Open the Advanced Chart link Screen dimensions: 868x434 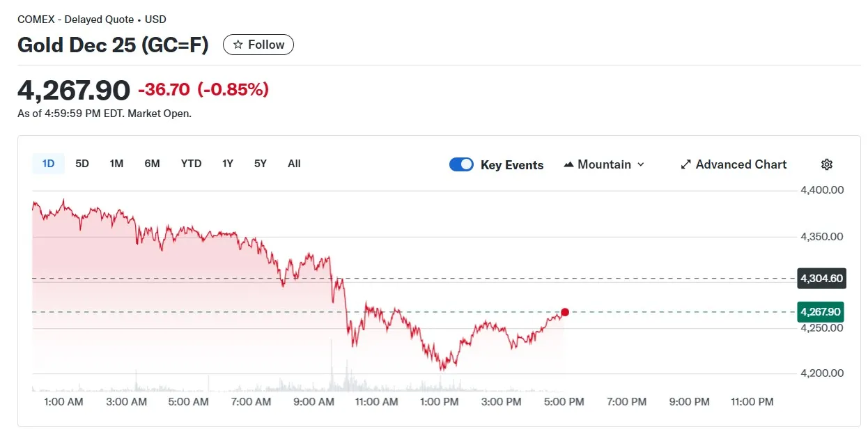pyautogui.click(x=741, y=164)
